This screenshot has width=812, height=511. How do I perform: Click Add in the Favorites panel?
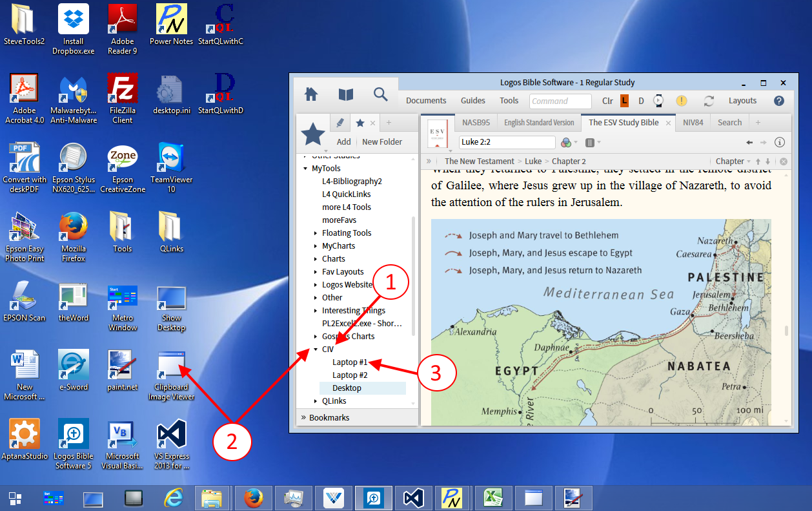[344, 142]
